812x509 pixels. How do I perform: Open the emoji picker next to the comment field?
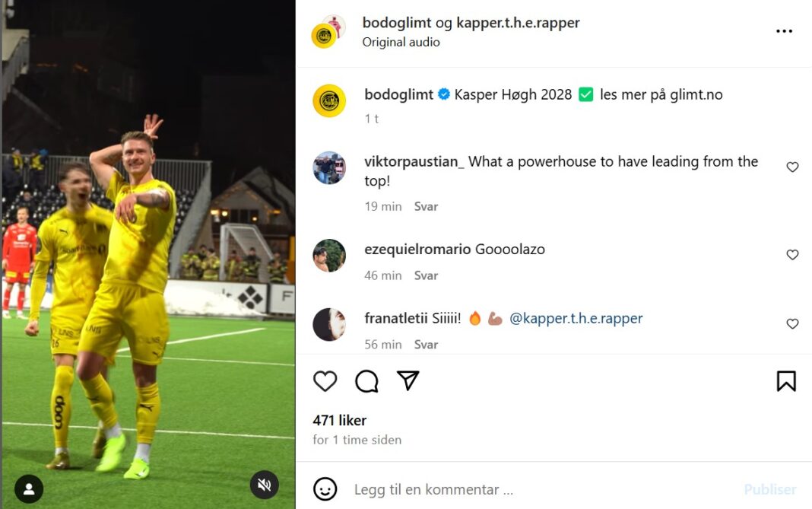point(325,489)
